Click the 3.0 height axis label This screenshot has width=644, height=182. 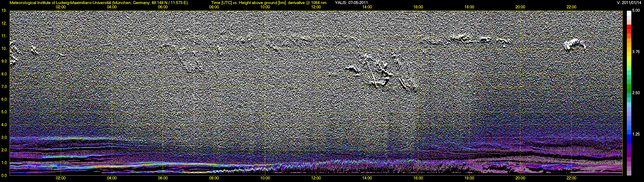pos(4,137)
